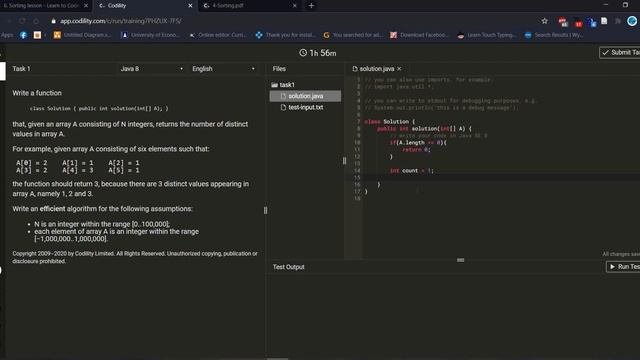Open the red calendar extension icon

563,22
